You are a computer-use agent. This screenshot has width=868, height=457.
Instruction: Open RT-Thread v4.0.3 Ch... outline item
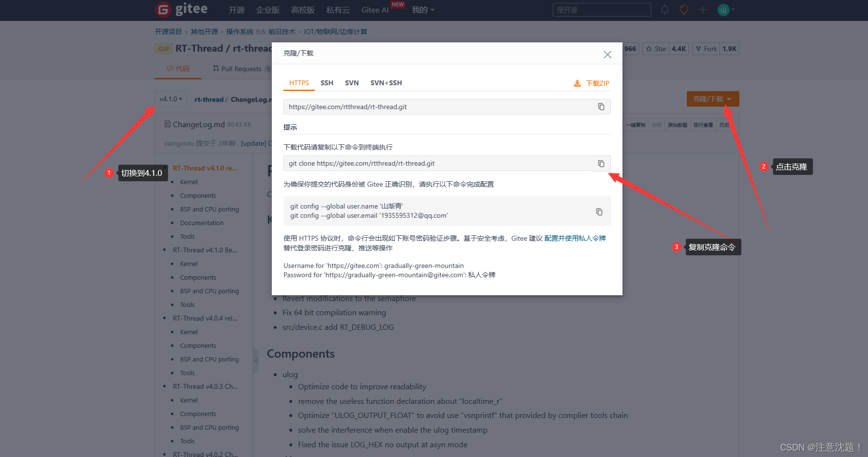[x=206, y=386]
